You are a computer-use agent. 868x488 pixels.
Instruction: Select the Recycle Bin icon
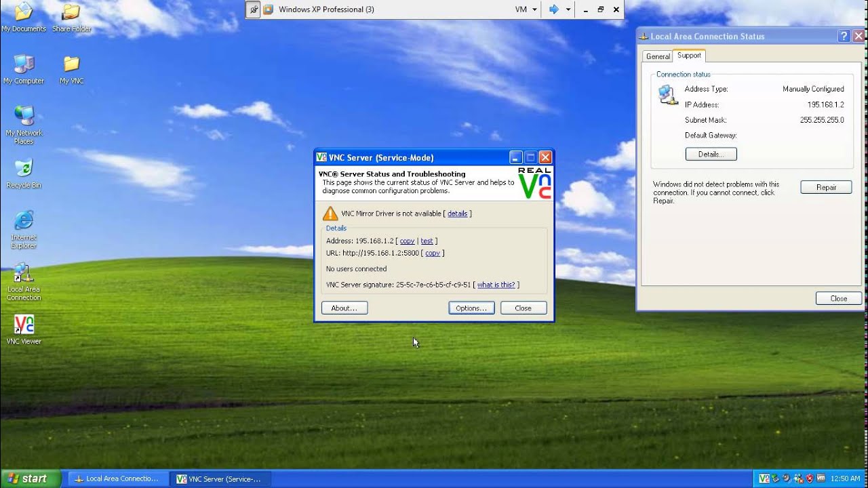click(x=24, y=174)
